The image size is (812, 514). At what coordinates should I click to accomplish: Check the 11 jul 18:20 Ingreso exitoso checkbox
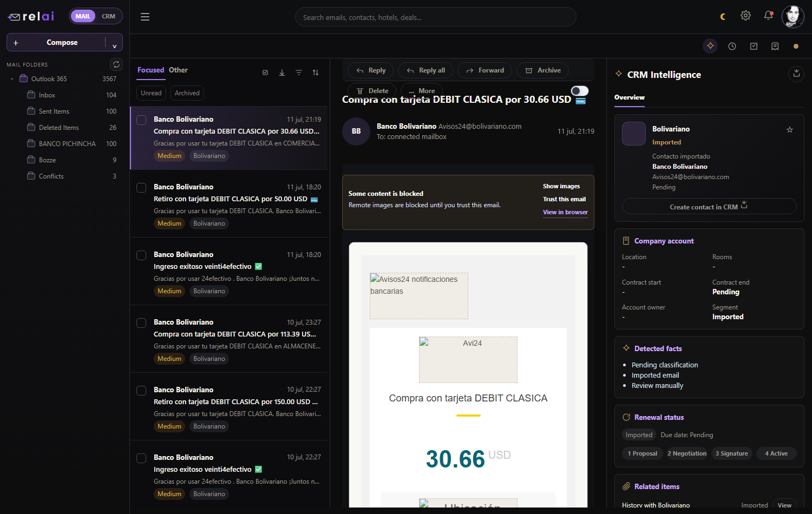click(x=141, y=255)
